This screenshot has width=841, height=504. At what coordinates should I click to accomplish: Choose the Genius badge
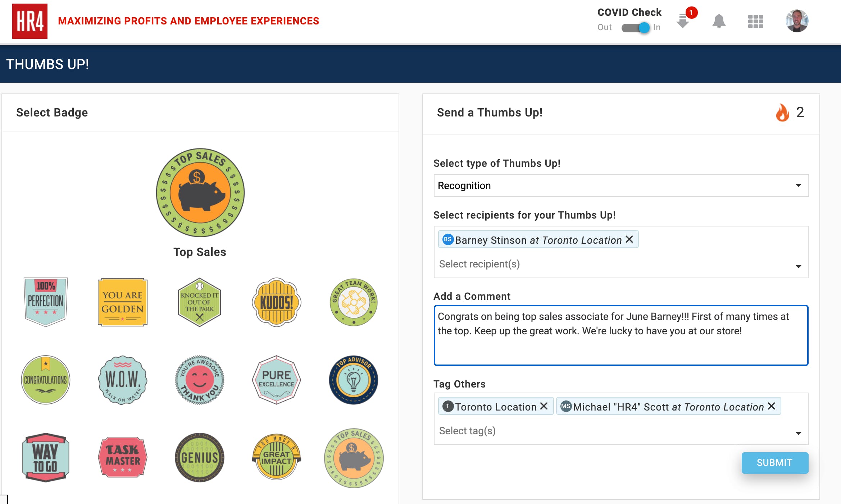pos(200,457)
